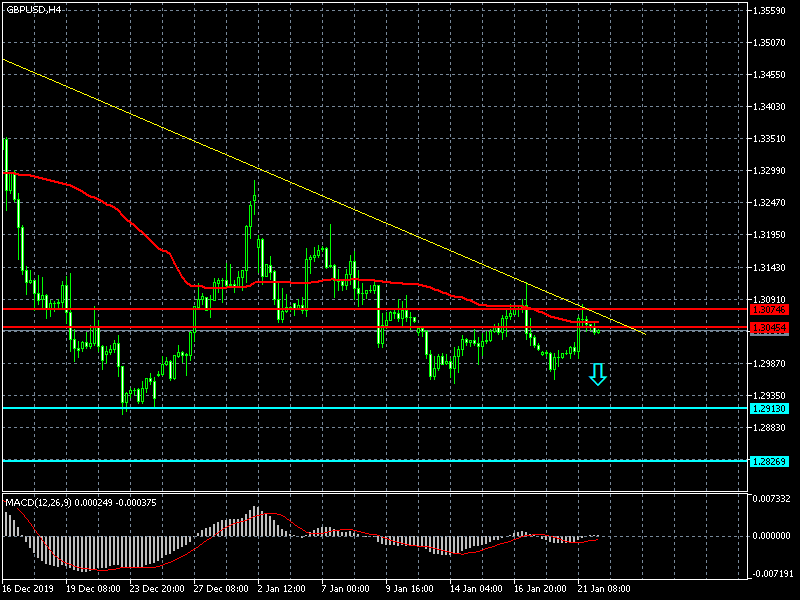Click the GBPUSD,H4 chart title

point(32,9)
